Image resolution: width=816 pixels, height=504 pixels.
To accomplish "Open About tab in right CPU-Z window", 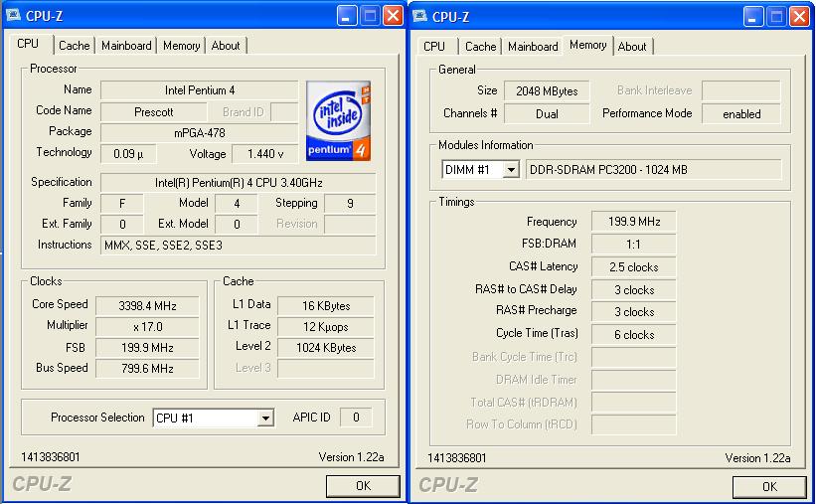I will [x=632, y=47].
